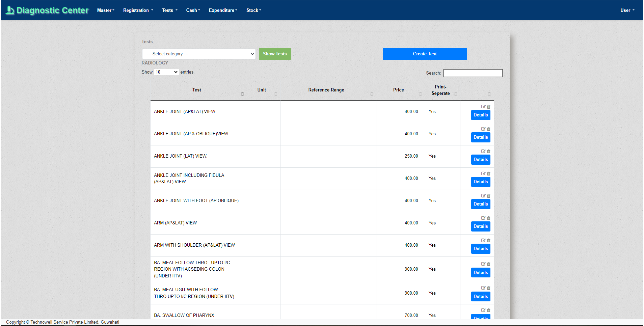Open the Stock menu
644x326 pixels.
pos(254,10)
